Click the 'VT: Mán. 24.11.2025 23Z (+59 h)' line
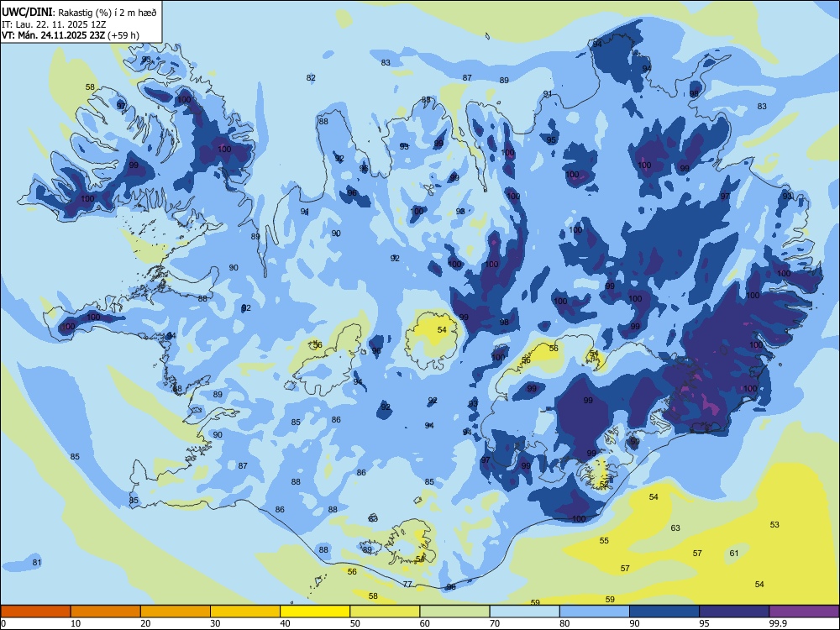Image resolution: width=840 pixels, height=630 pixels. (x=71, y=35)
